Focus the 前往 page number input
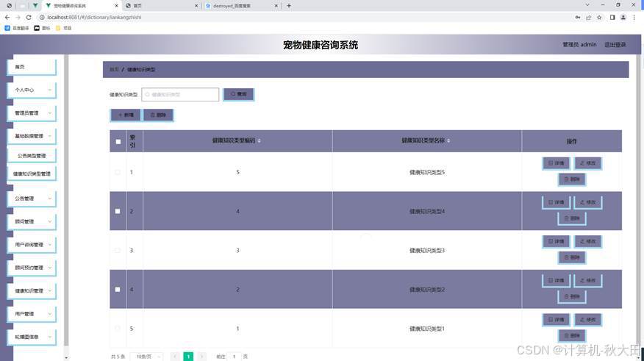 (234, 357)
